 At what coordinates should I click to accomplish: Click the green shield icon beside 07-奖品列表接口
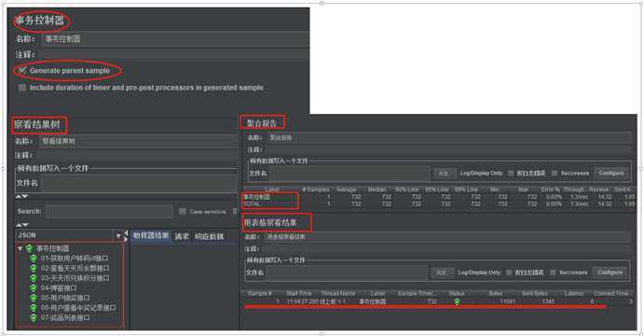[x=34, y=318]
